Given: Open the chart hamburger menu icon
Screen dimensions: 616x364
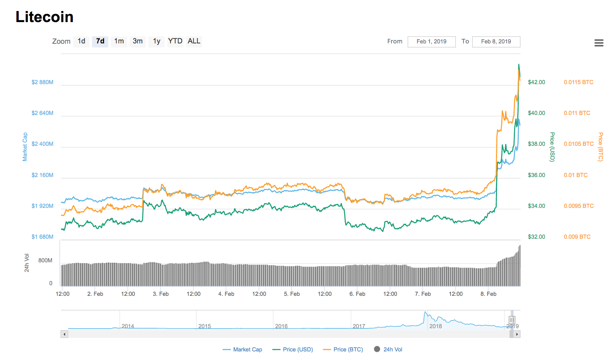Looking at the screenshot, I should 598,43.
